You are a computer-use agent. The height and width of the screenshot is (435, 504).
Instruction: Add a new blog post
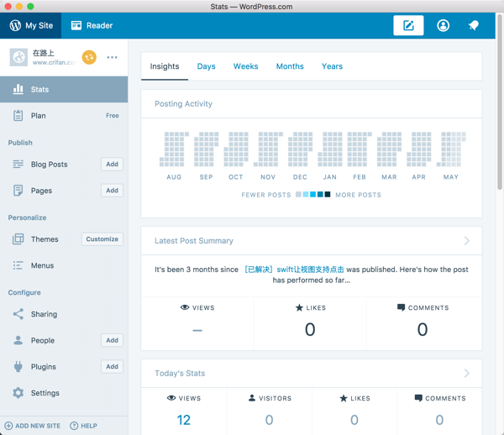[112, 164]
